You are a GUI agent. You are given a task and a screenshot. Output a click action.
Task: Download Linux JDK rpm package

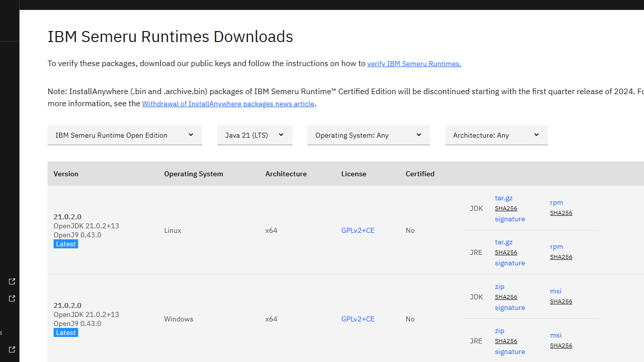point(556,202)
